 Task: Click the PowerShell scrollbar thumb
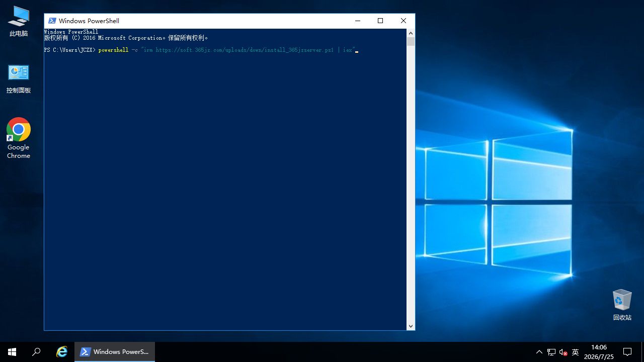coord(411,41)
